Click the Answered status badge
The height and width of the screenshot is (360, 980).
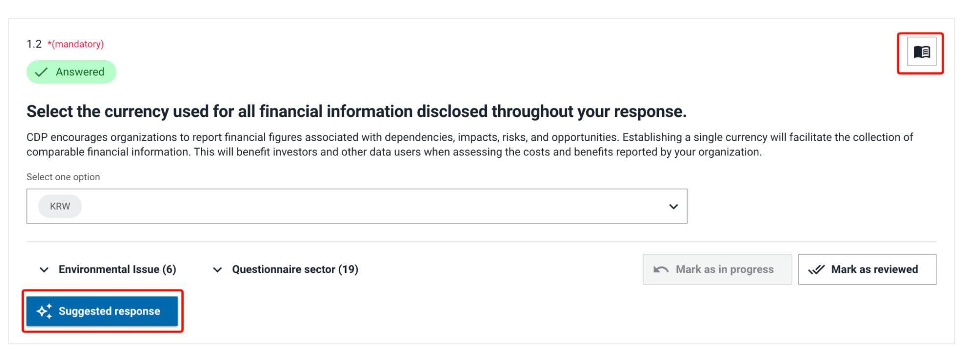coord(71,72)
